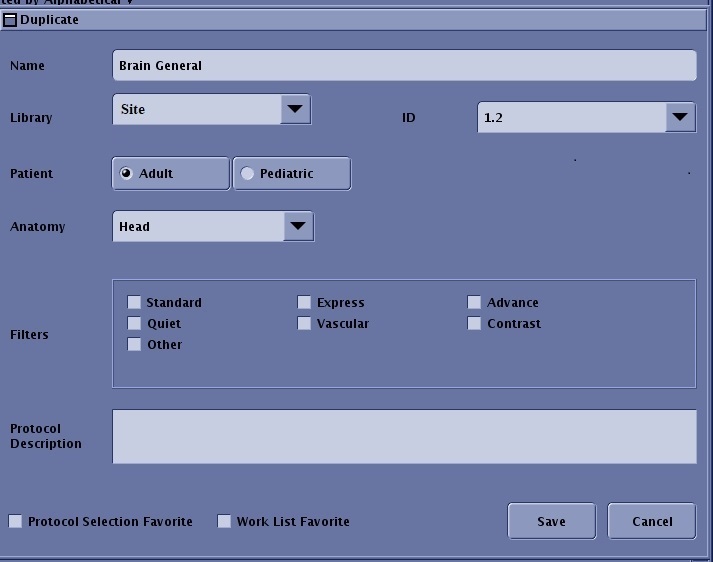713x562 pixels.
Task: Enable the Standard filter checkbox
Action: (x=134, y=302)
